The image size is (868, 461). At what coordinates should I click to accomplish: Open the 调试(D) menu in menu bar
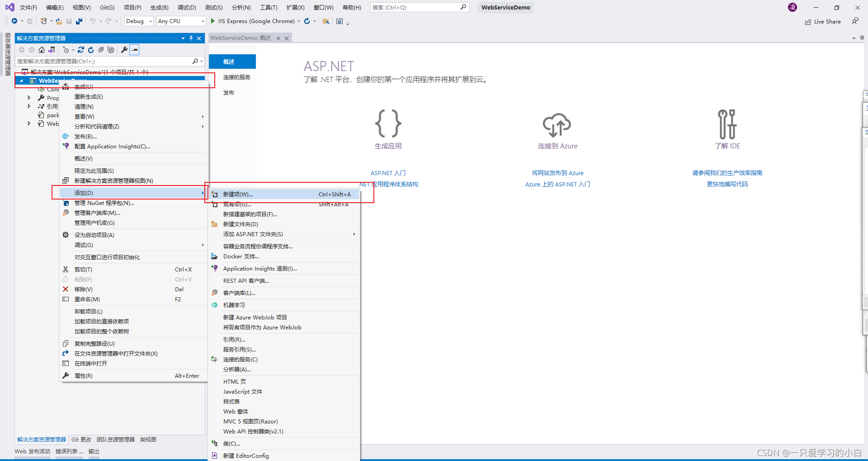click(187, 8)
